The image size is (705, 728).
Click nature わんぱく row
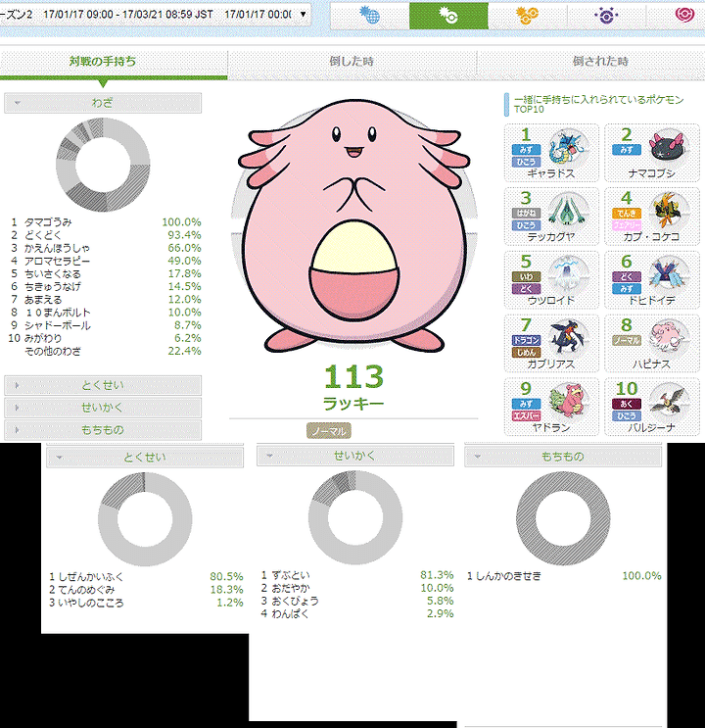click(357, 613)
